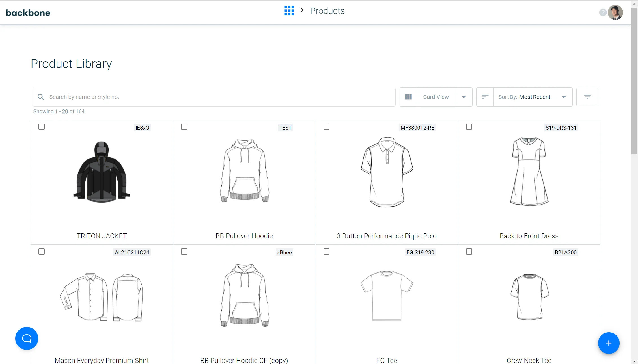
Task: Click the Products breadcrumb
Action: click(x=327, y=11)
